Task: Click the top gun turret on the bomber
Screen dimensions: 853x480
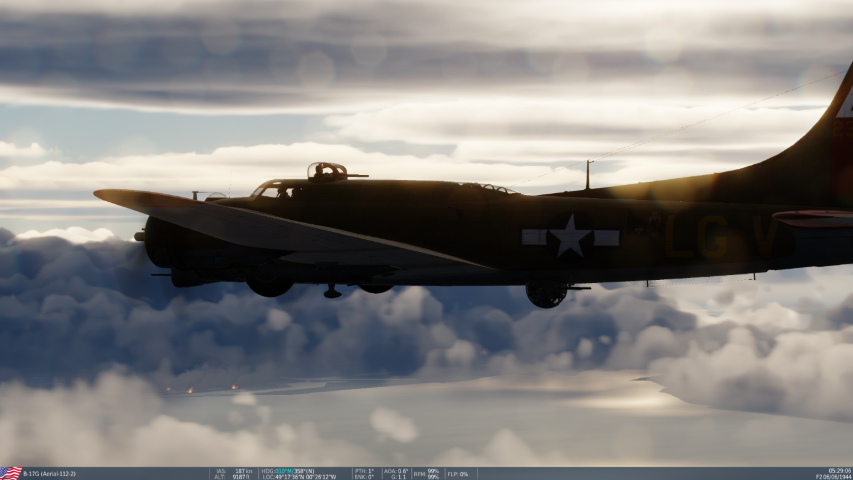Action: [326, 171]
